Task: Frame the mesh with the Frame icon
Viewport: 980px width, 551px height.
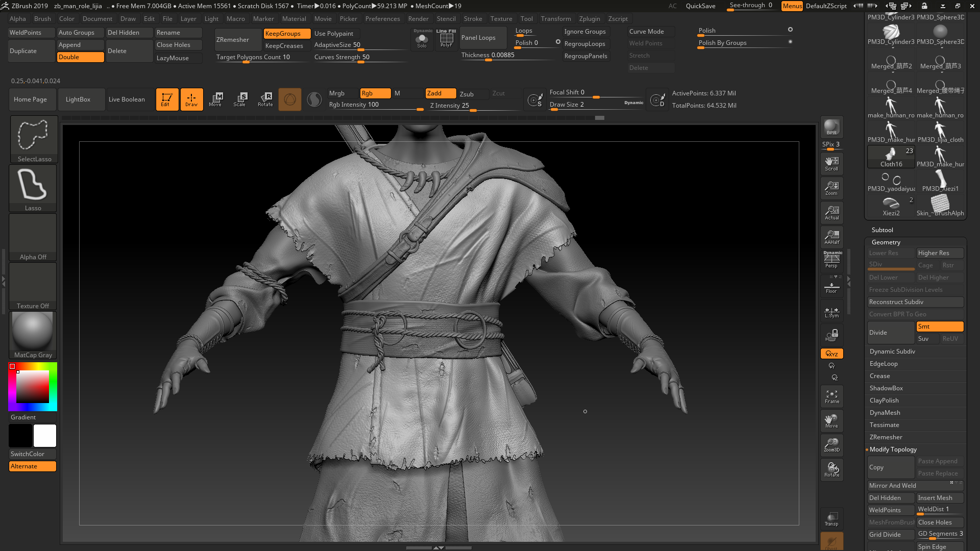Action: tap(831, 396)
